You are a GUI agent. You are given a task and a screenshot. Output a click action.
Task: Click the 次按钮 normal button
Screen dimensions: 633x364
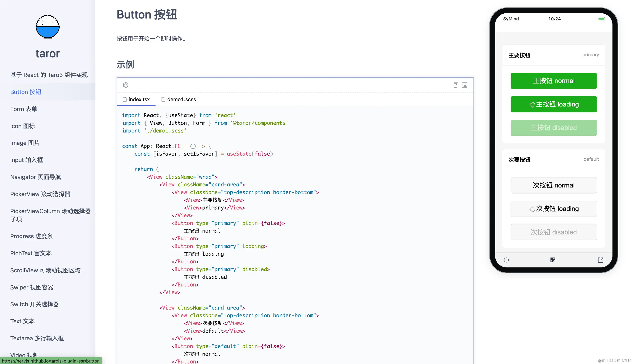click(x=553, y=185)
